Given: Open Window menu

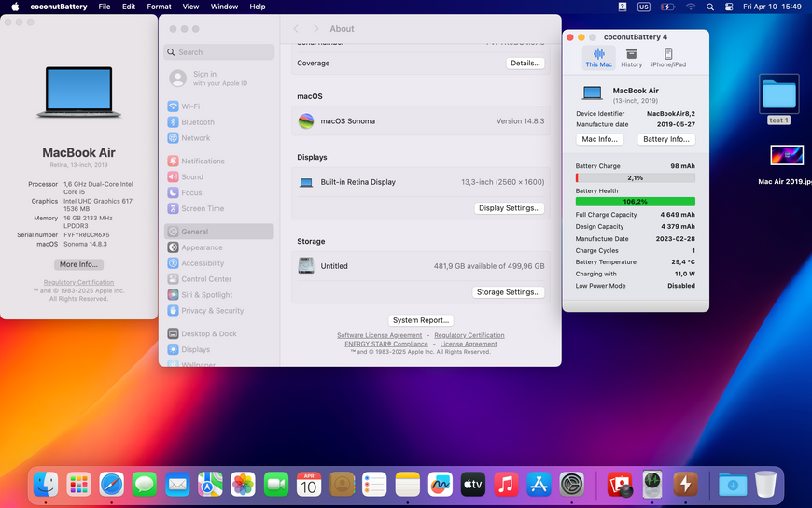Looking at the screenshot, I should pyautogui.click(x=224, y=7).
